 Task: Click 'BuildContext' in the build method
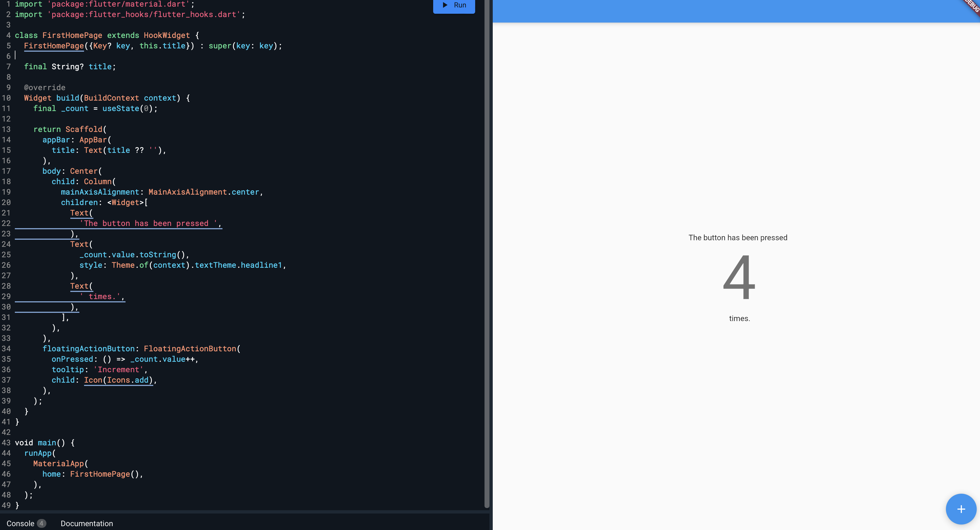112,98
